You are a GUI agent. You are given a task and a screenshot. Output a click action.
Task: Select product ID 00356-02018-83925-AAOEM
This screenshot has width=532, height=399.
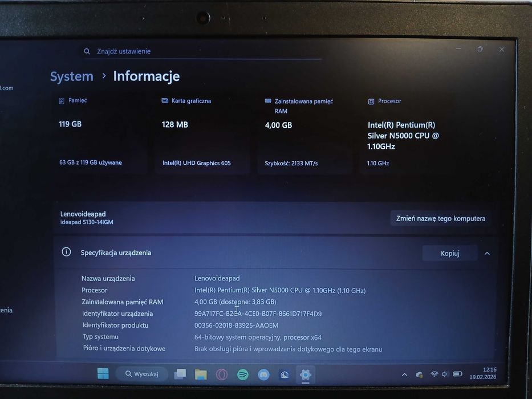pos(236,325)
